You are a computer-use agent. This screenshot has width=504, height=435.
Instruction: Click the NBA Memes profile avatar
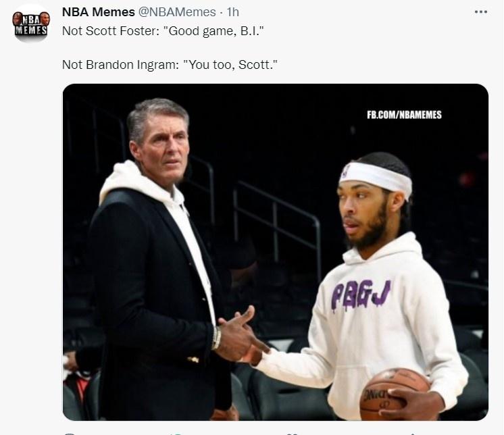click(x=31, y=24)
